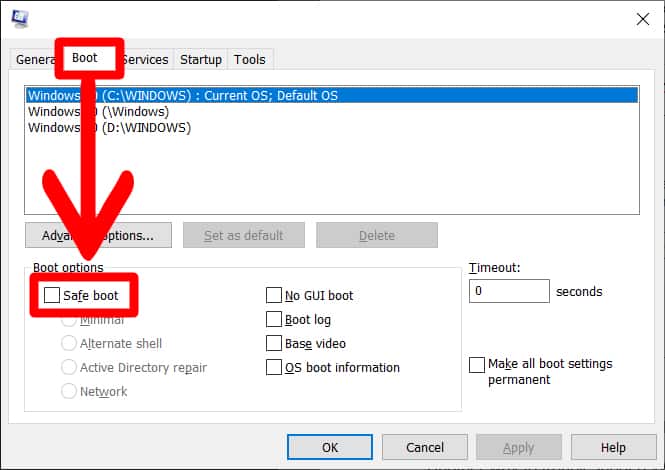Click the System Configuration title bar icon
Viewport: 665px width, 470px height.
[20, 18]
